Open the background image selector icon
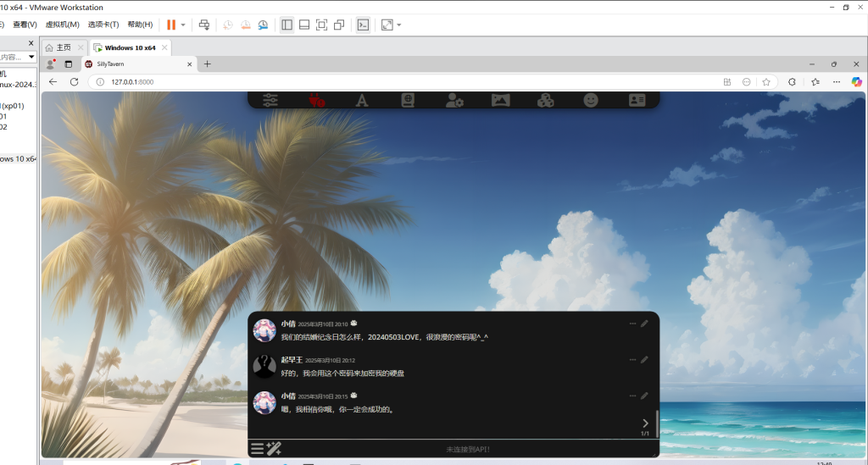The image size is (868, 465). pos(500,100)
